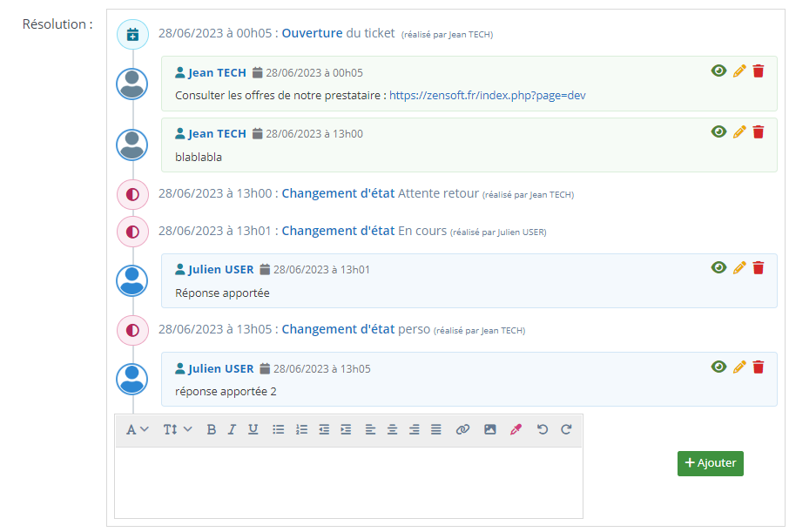Open the zensoft.fr offers link
789x532 pixels.
pos(487,95)
